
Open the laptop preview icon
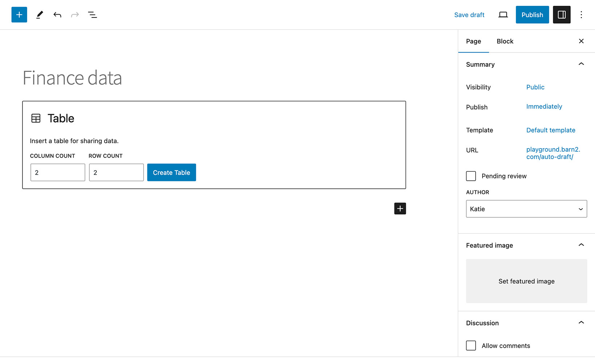click(x=503, y=15)
